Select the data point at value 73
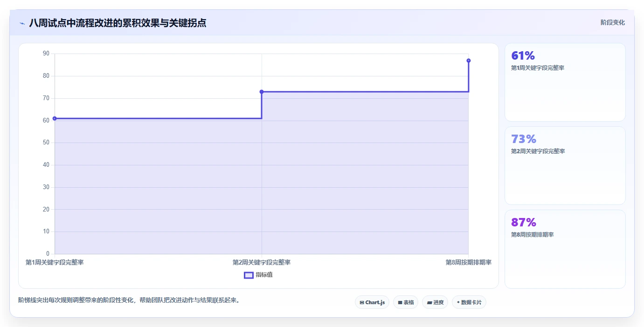 [x=262, y=92]
